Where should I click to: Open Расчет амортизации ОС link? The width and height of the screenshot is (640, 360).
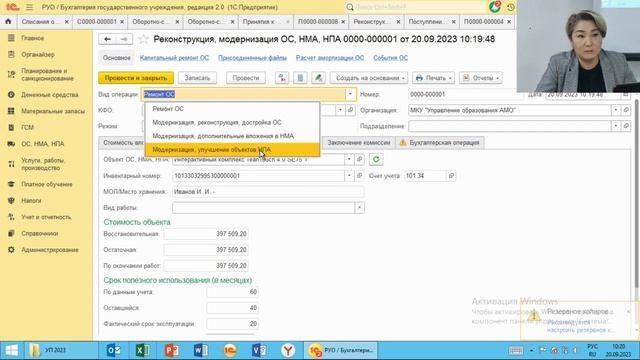pos(330,58)
